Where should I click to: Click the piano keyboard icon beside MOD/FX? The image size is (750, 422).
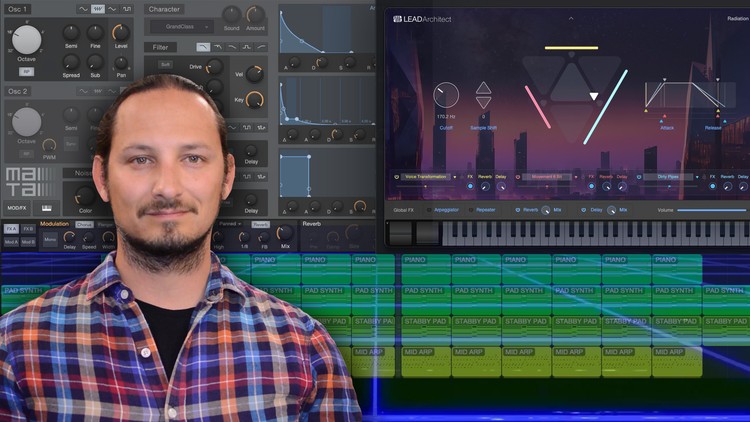[46, 208]
